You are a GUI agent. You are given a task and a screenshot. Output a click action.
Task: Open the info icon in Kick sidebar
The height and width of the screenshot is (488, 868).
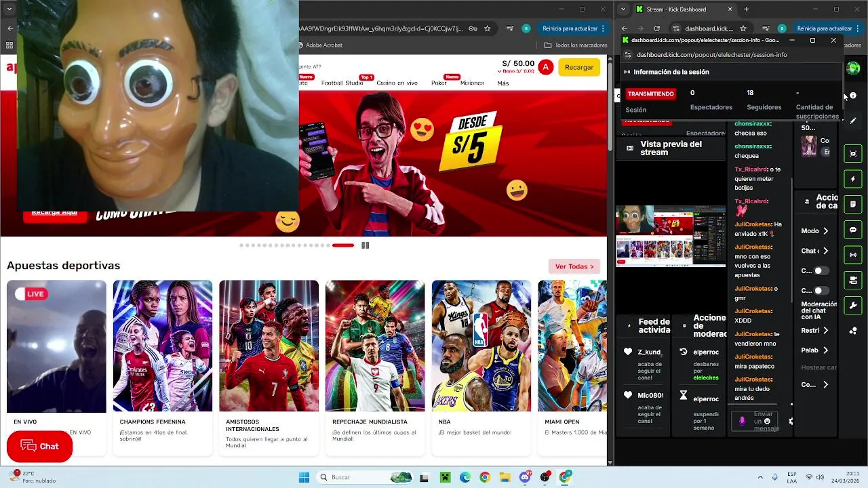pyautogui.click(x=853, y=96)
